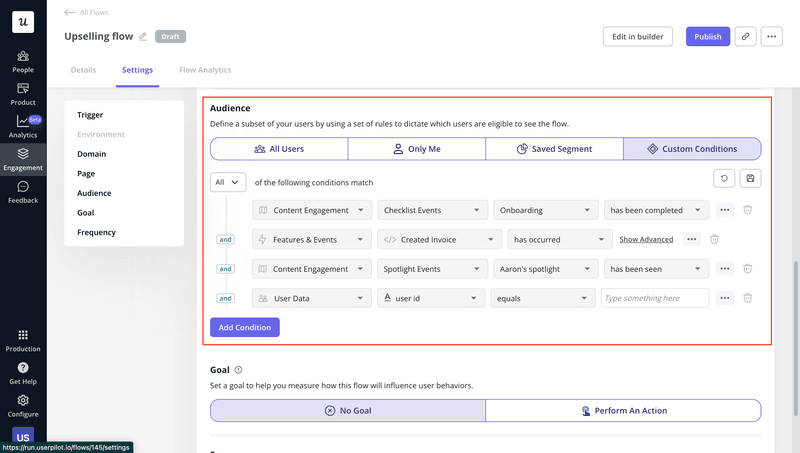Open the Features & Events dropdown
This screenshot has height=453, width=800.
[311, 240]
